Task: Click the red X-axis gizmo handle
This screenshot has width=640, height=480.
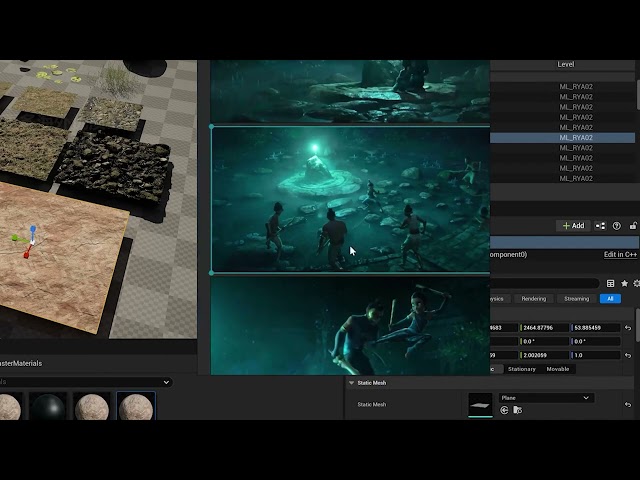Action: click(27, 255)
